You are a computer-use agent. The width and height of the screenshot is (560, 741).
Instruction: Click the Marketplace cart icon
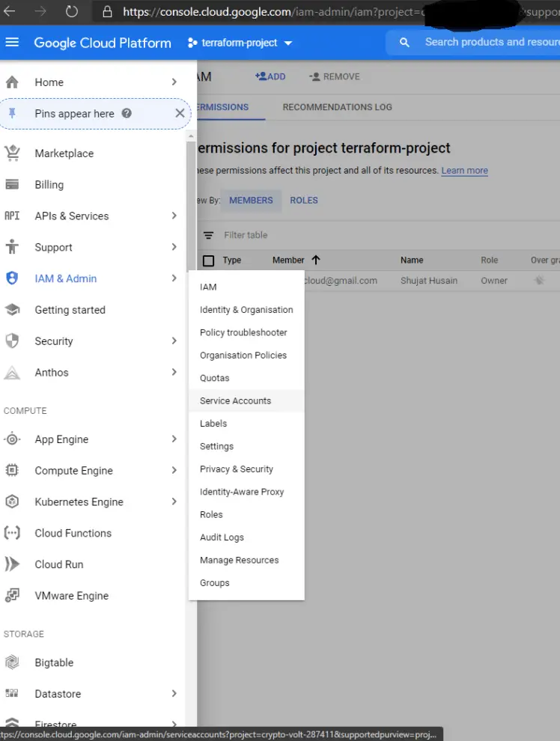(x=12, y=153)
